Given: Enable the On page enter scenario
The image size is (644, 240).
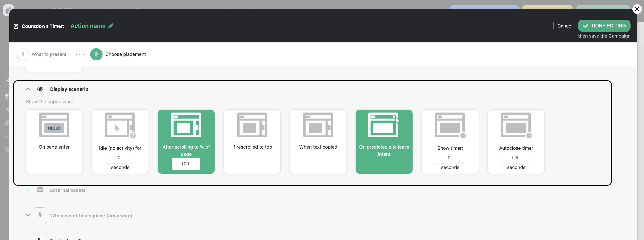Looking at the screenshot, I should point(54,141).
